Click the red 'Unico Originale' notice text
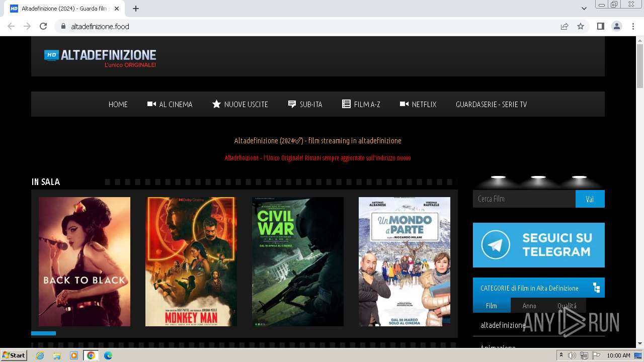644x362 pixels. [318, 157]
